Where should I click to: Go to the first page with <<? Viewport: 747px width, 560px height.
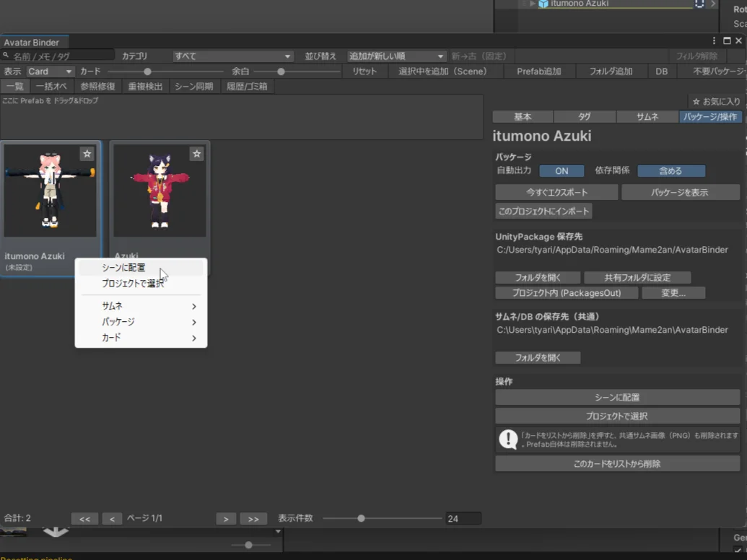[84, 519]
